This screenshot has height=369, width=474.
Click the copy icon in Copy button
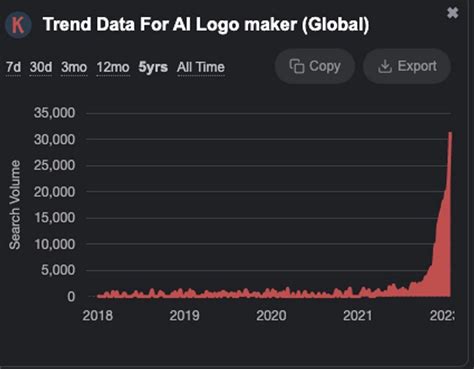click(x=297, y=66)
